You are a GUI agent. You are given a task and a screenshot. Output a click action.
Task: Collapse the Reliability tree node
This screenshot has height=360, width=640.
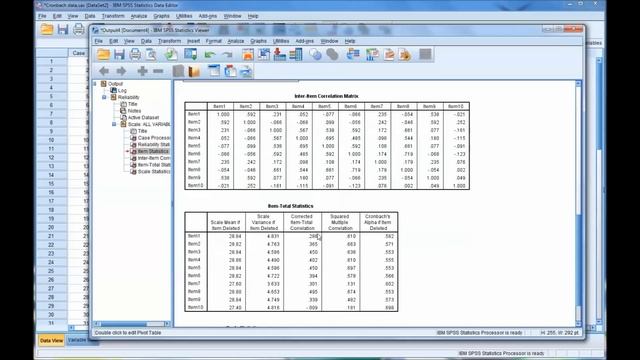(104, 97)
